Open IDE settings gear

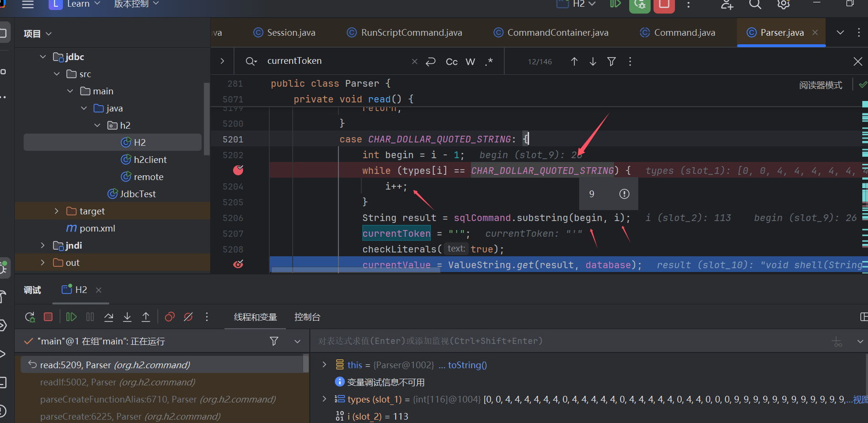click(x=784, y=4)
